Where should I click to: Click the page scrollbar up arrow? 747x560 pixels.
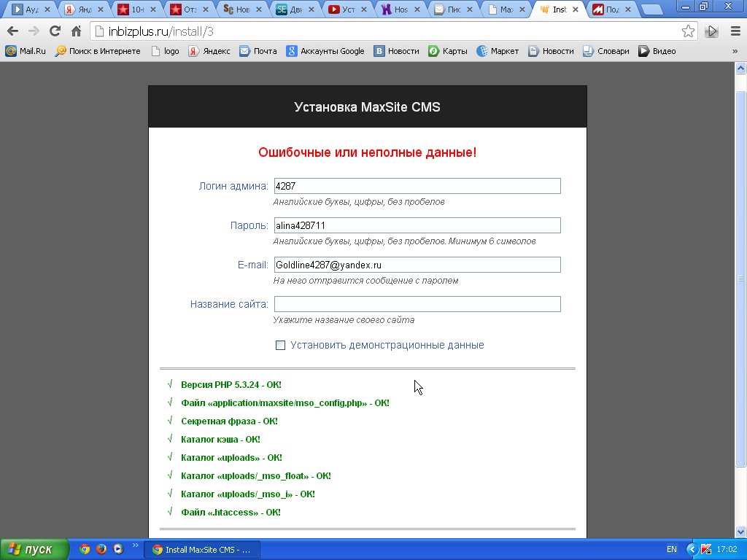point(741,68)
